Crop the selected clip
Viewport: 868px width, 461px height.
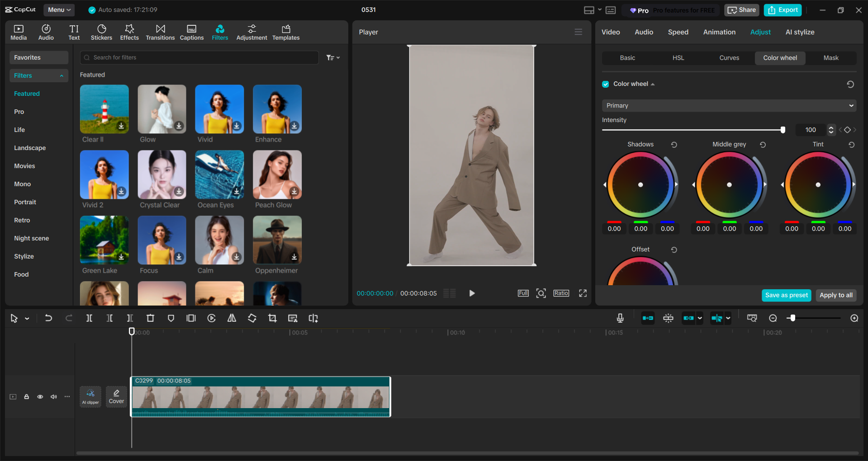point(272,318)
